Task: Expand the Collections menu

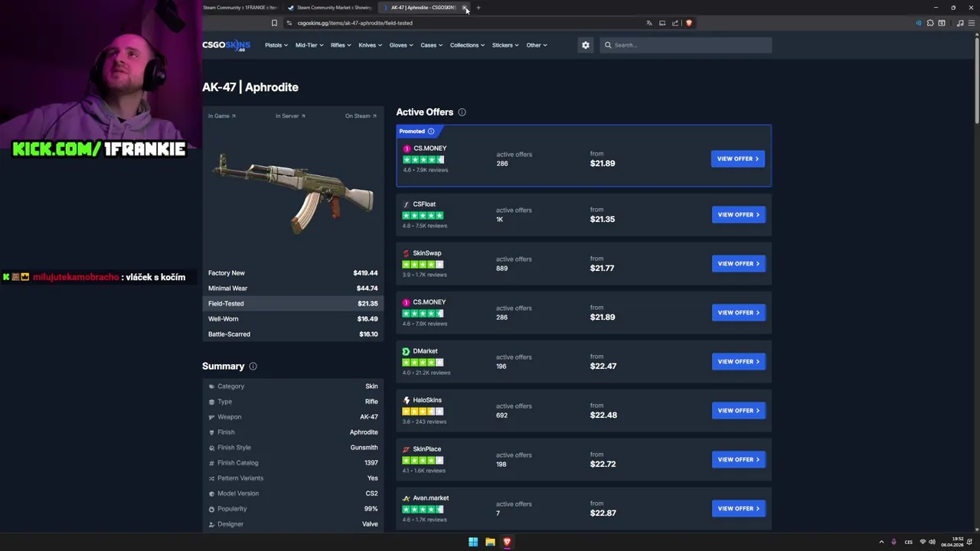Action: tap(467, 45)
